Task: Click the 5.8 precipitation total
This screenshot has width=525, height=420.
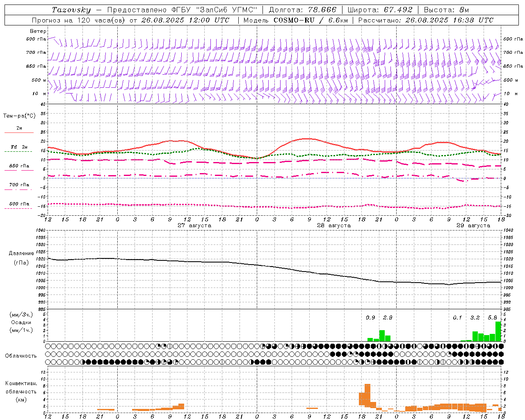Action: coord(493,317)
